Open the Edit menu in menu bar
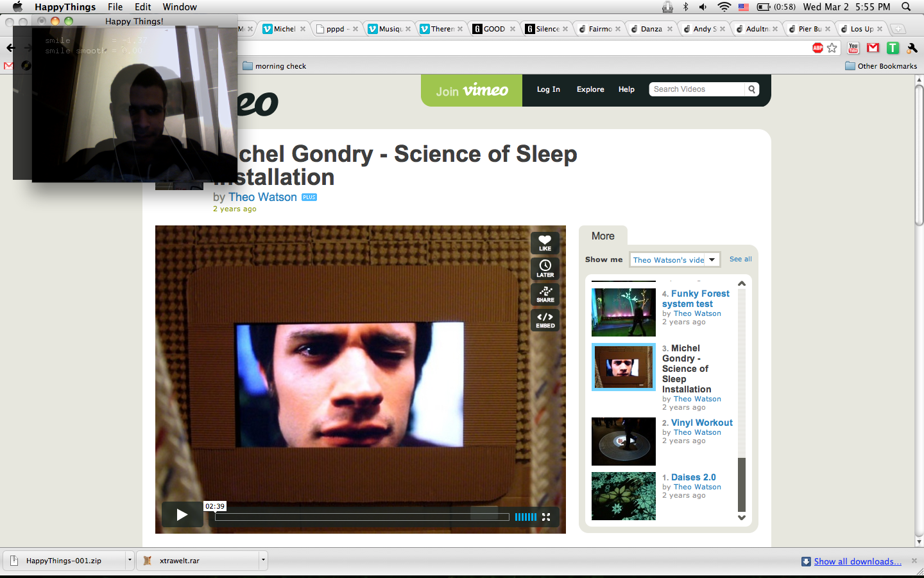Viewport: 924px width, 578px height. (142, 7)
